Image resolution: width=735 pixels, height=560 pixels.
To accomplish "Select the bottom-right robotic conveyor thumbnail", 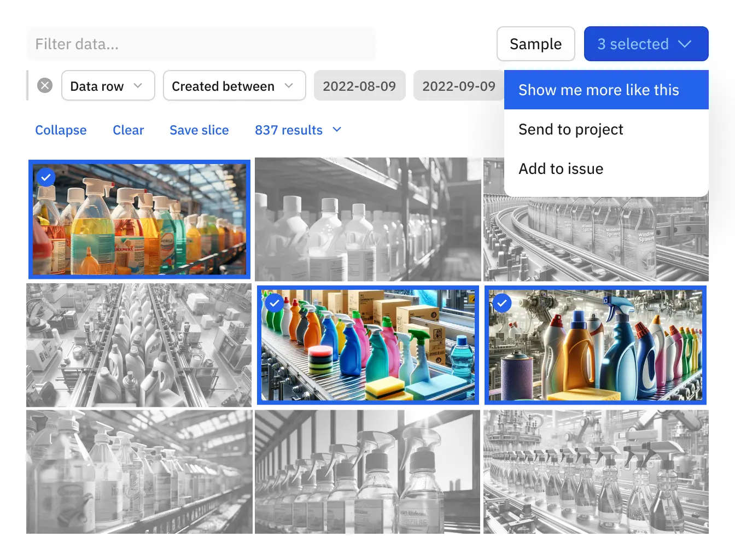I will click(596, 471).
